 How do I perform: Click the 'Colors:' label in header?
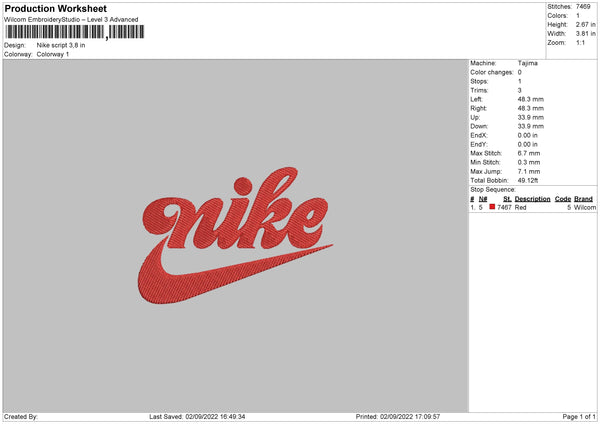(557, 16)
